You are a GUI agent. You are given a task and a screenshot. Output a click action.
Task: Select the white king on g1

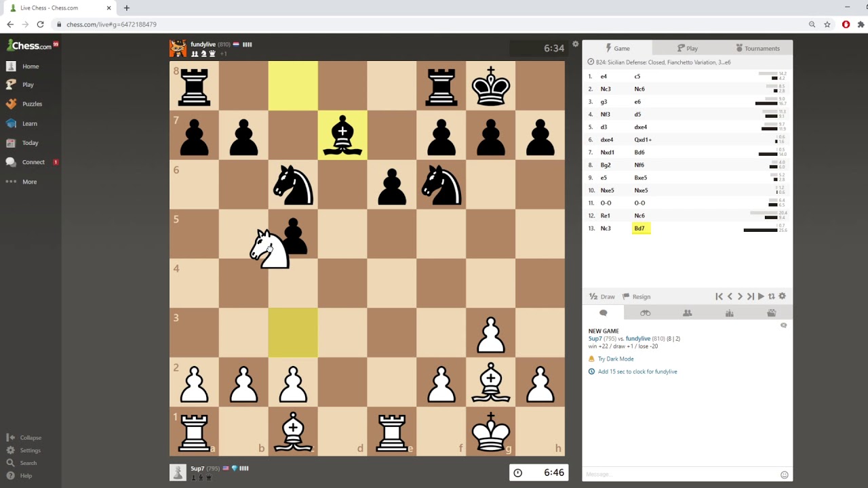click(x=491, y=432)
